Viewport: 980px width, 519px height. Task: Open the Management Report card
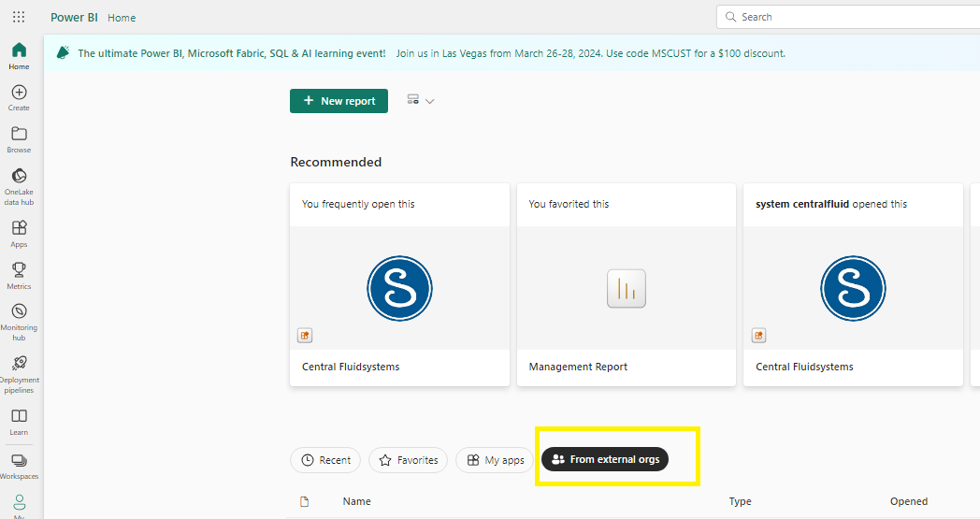click(627, 284)
